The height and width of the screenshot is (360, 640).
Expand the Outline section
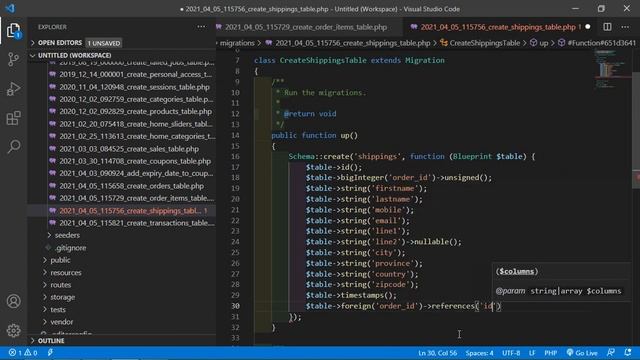[x=51, y=340]
